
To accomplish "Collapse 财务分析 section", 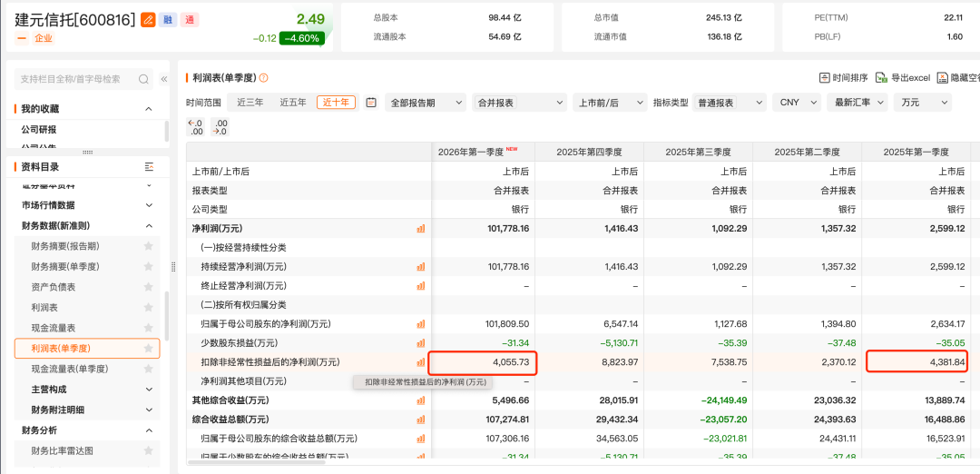I will pyautogui.click(x=149, y=430).
